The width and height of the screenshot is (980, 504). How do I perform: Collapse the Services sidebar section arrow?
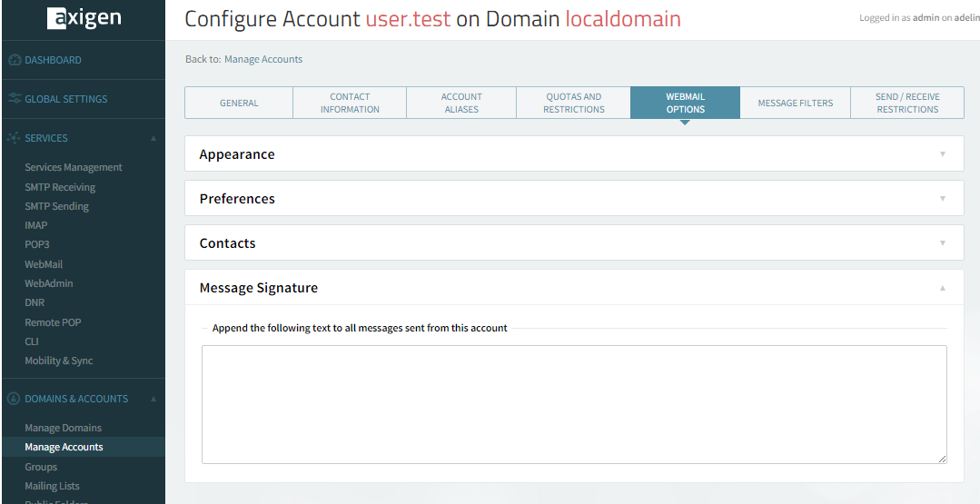coord(153,138)
